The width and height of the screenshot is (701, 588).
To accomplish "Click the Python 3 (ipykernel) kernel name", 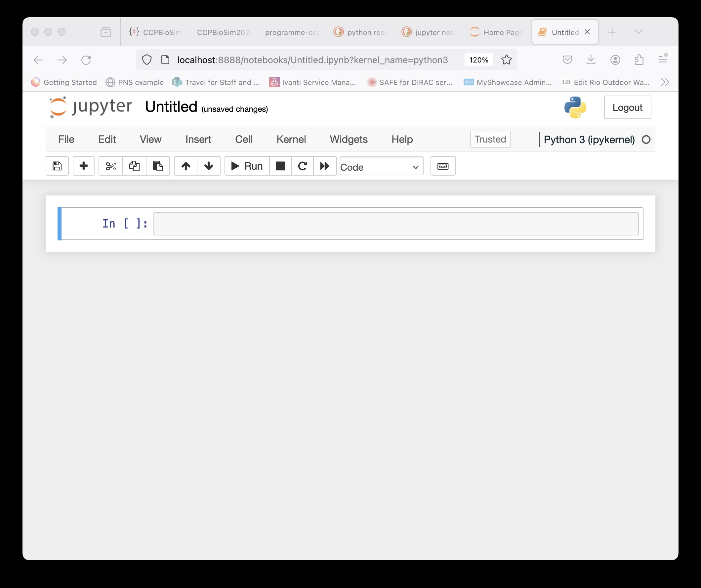I will coord(589,140).
